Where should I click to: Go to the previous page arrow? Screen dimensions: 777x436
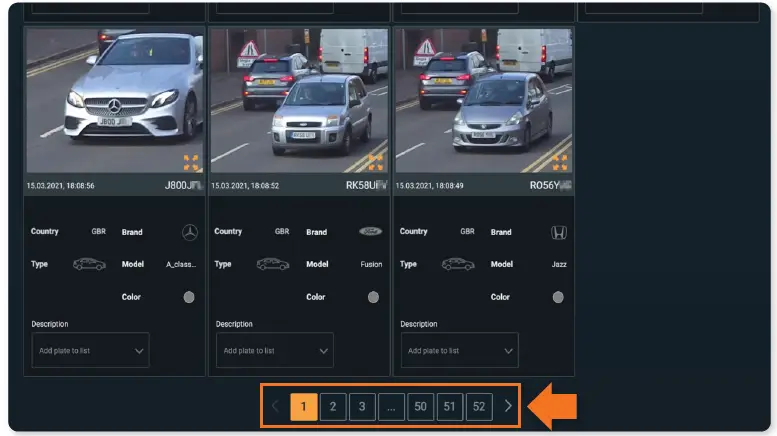pos(275,406)
